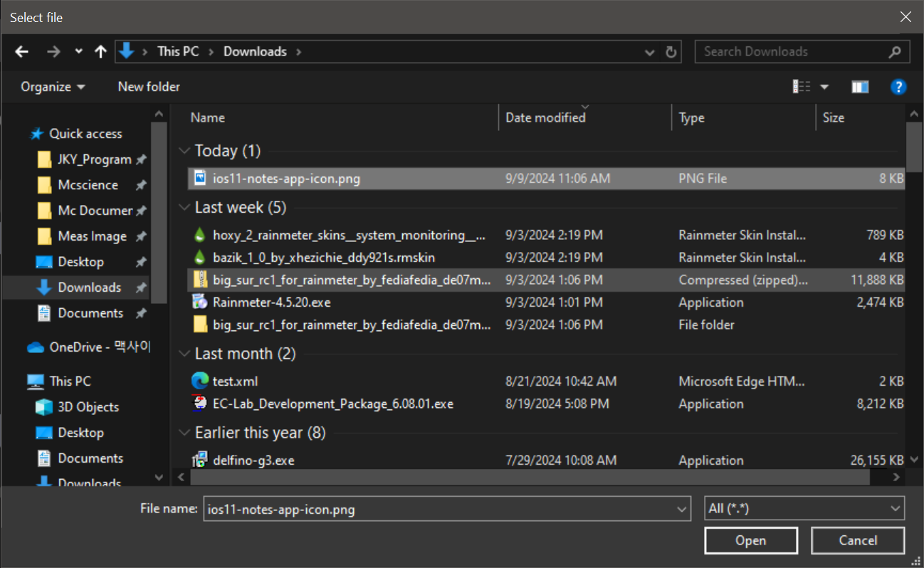Open Quick access in the sidebar

pyautogui.click(x=85, y=134)
